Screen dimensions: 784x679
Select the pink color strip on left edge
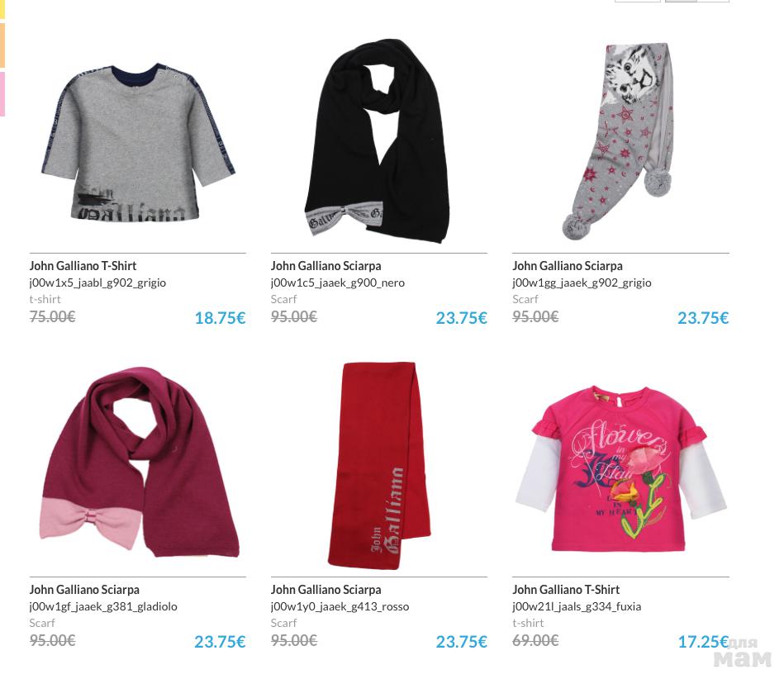[2, 94]
